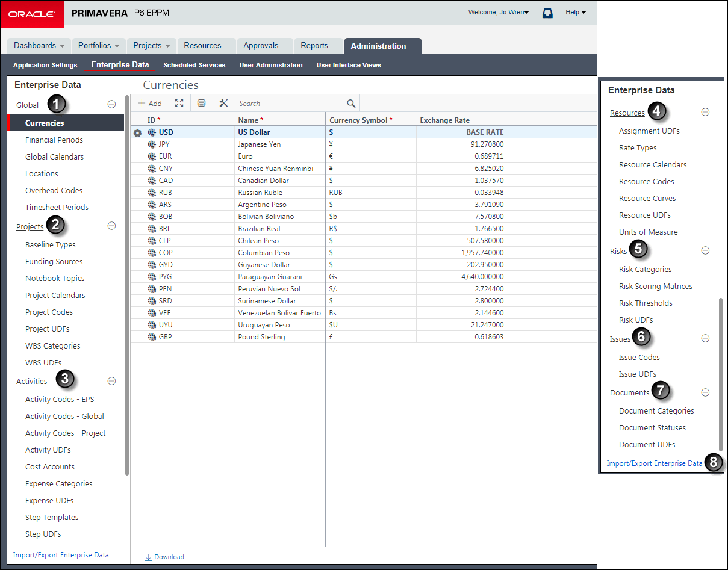728x570 pixels.
Task: Click the globe icon for PEN
Action: tap(152, 289)
